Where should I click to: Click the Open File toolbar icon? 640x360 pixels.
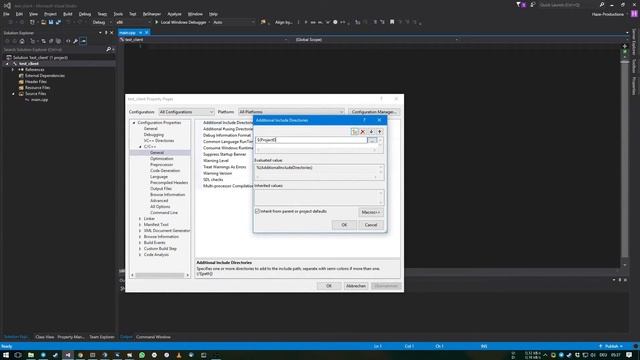click(x=43, y=22)
